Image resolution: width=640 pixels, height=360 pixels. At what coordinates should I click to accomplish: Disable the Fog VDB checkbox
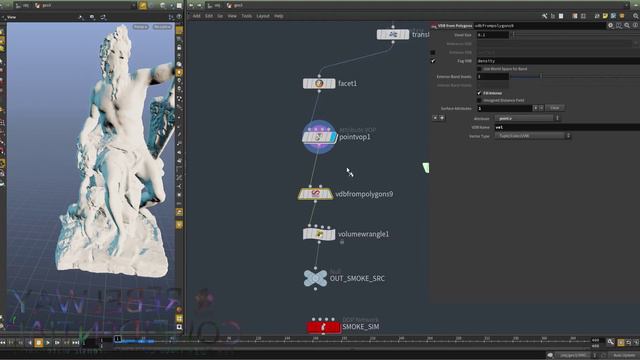click(433, 61)
